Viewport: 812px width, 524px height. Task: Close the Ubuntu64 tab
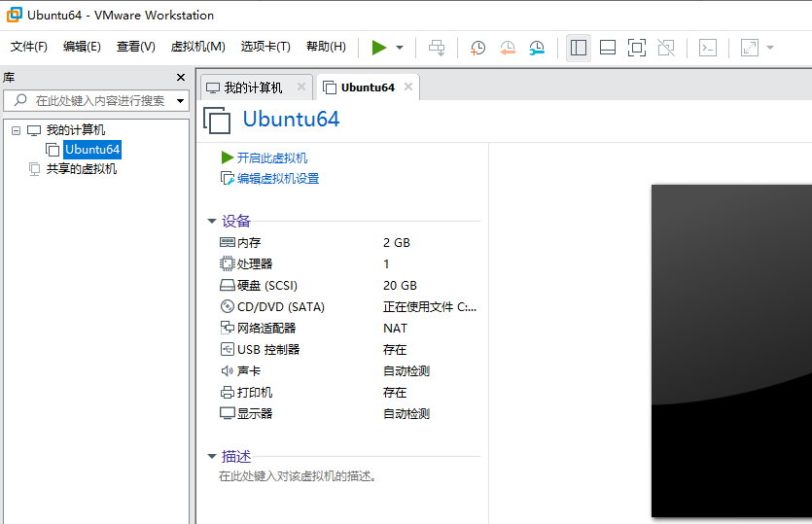pyautogui.click(x=408, y=87)
